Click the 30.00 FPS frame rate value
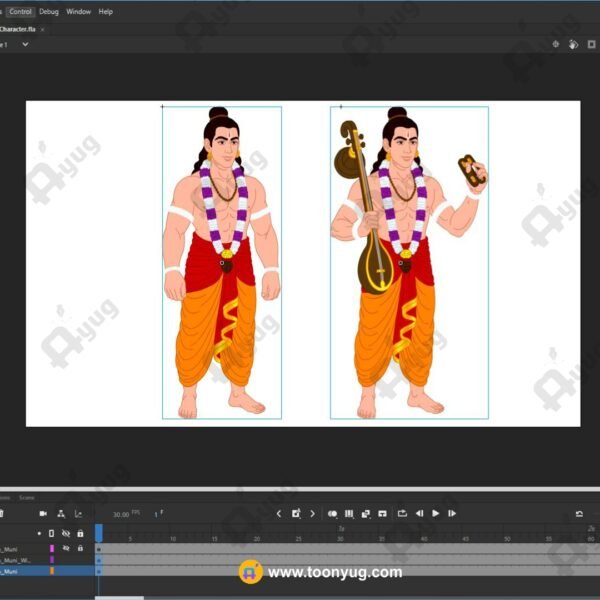 click(121, 515)
